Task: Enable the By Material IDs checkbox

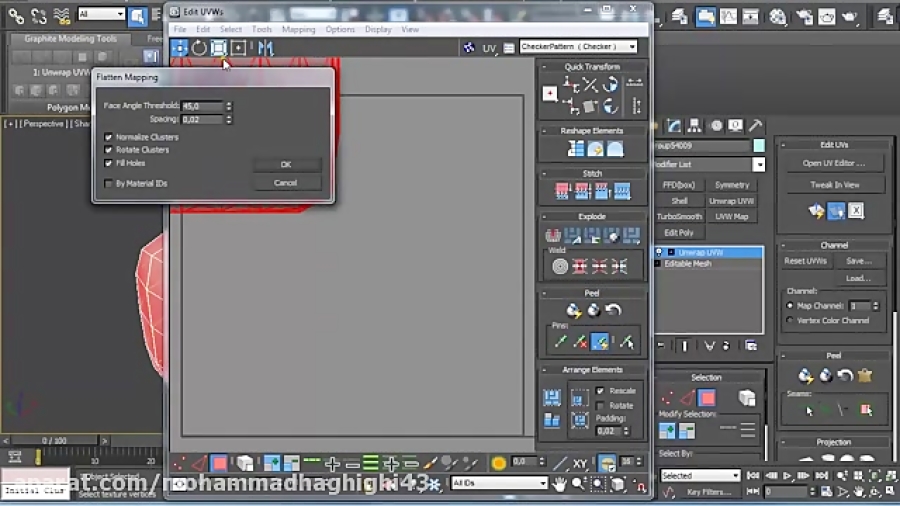Action: pos(108,184)
